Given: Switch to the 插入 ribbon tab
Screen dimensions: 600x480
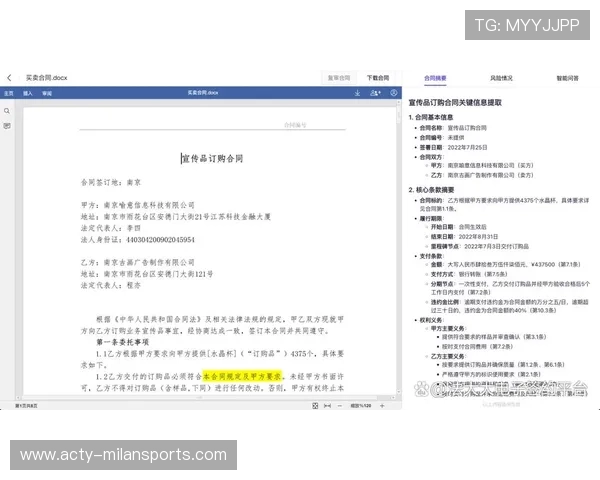Looking at the screenshot, I should (27, 93).
